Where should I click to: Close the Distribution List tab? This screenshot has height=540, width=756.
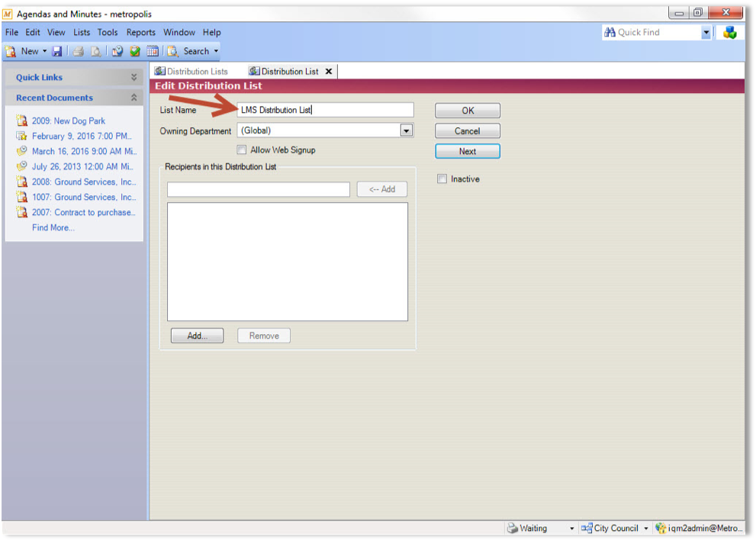pos(329,72)
